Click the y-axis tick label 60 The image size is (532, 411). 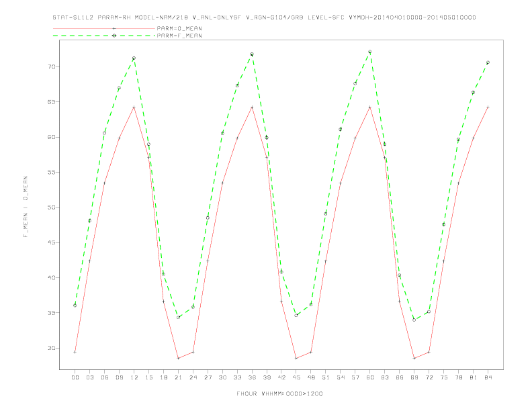tap(51, 137)
